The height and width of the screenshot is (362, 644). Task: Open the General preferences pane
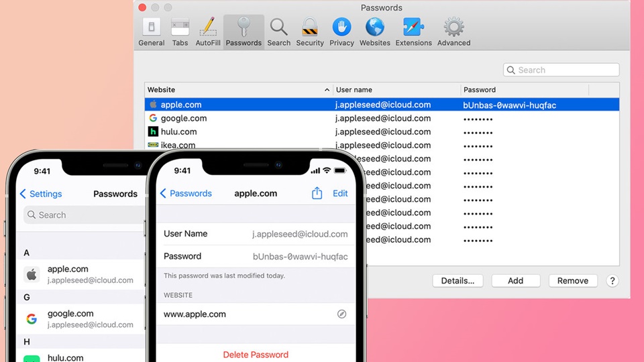(x=151, y=32)
